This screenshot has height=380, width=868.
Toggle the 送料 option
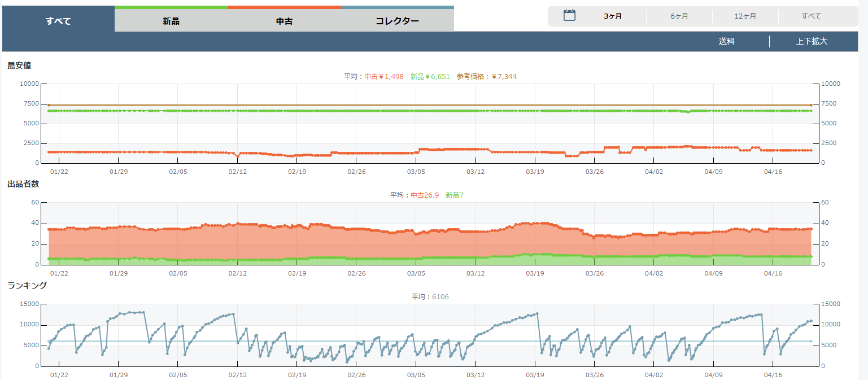[x=726, y=42]
